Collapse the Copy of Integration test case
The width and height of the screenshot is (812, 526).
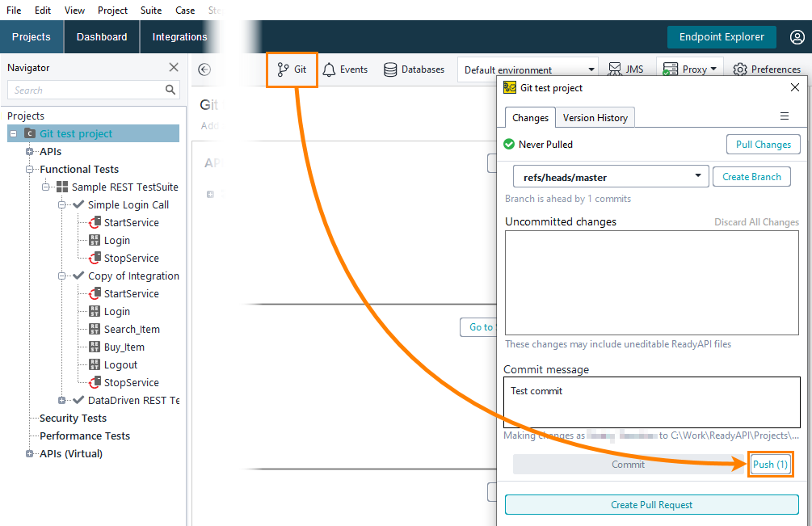[x=62, y=276]
